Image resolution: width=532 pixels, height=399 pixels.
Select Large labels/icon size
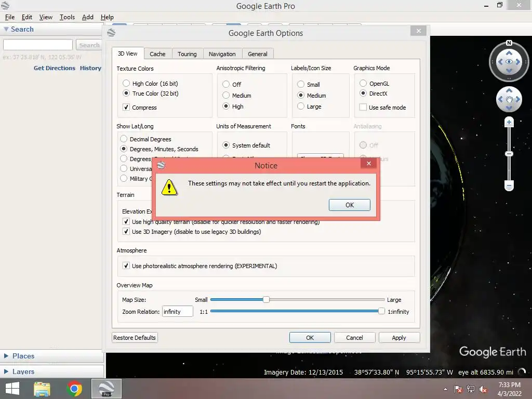(301, 106)
